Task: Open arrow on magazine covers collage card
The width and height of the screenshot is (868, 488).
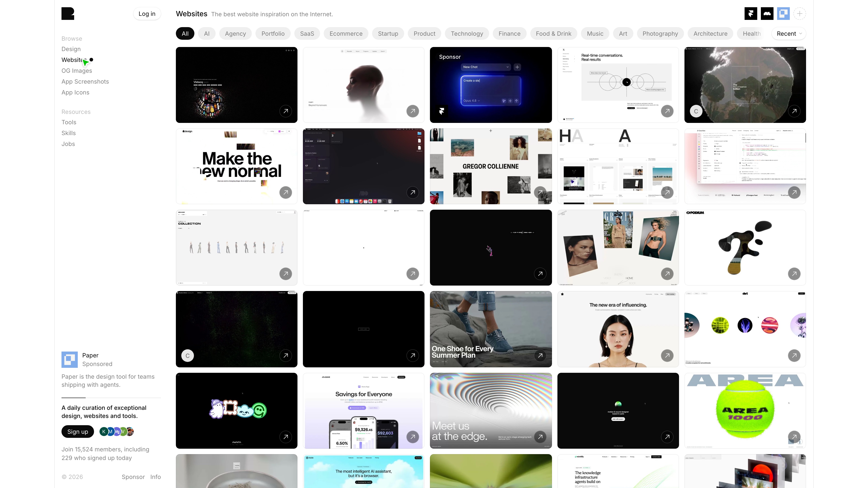Action: [667, 274]
